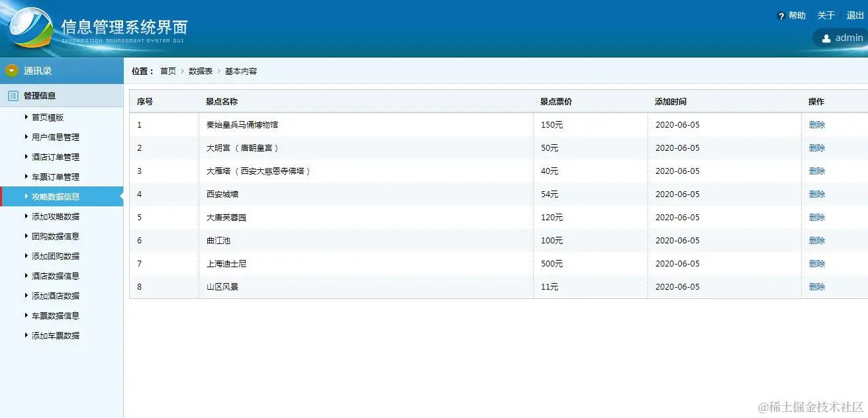This screenshot has height=418, width=868.
Task: Go to 首页 in the breadcrumb
Action: pos(168,71)
